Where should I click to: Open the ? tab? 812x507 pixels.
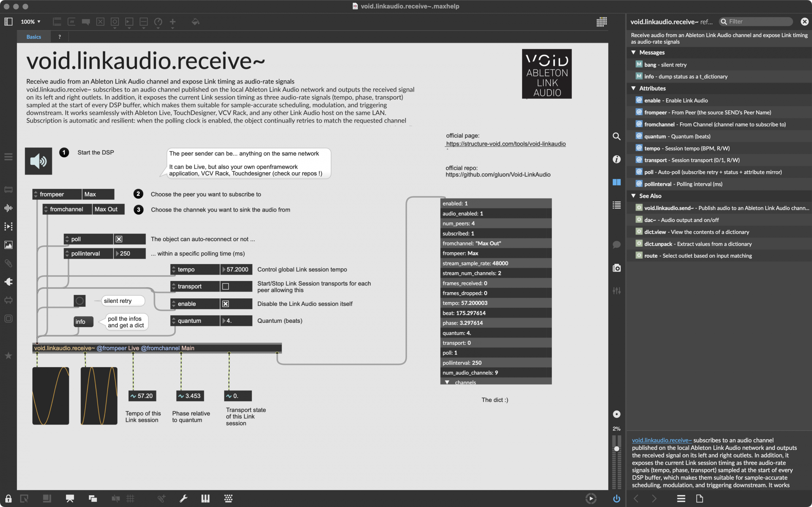[60, 37]
